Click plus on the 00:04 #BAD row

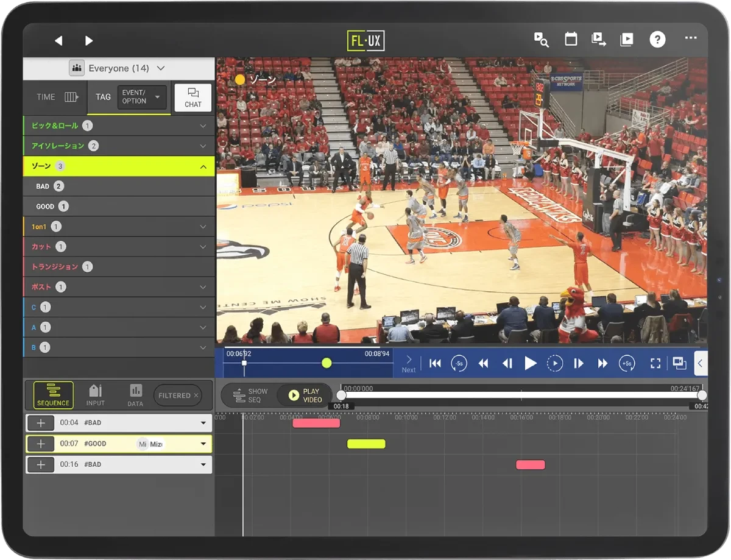tap(41, 423)
